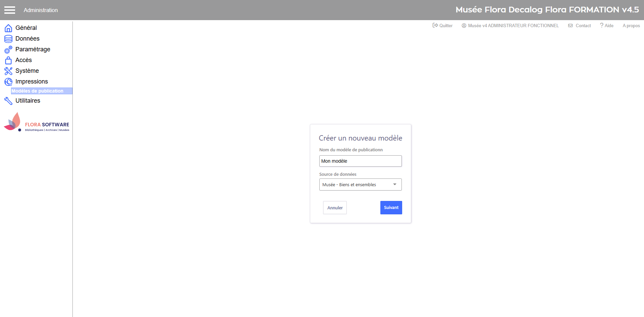Click the hamburger menu icon
This screenshot has height=317, width=644.
click(10, 10)
